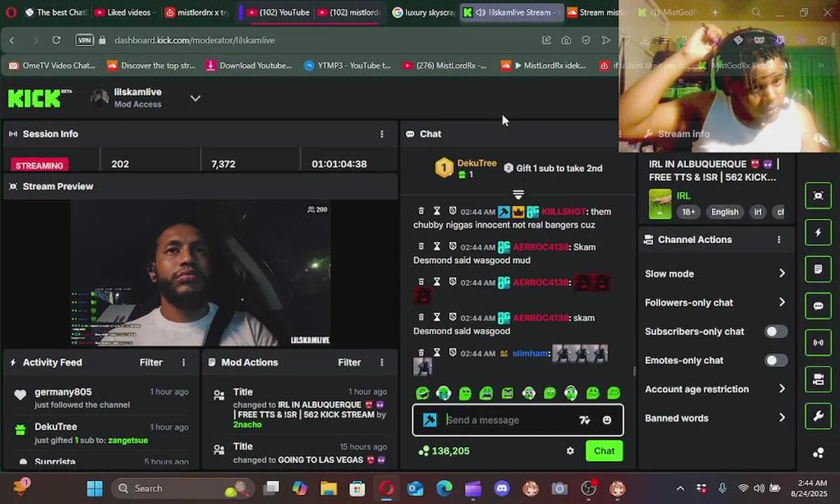Delete KIILLSHOT's chat message with trash icon

coord(421,211)
